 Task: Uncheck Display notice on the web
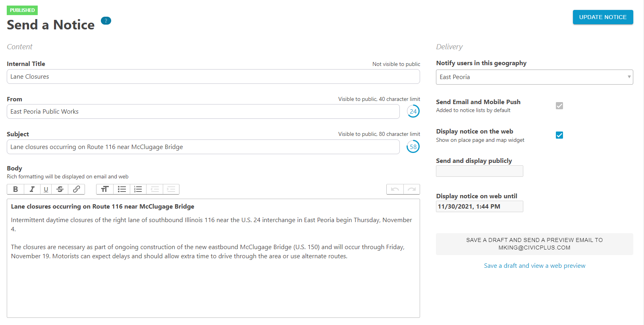(559, 135)
